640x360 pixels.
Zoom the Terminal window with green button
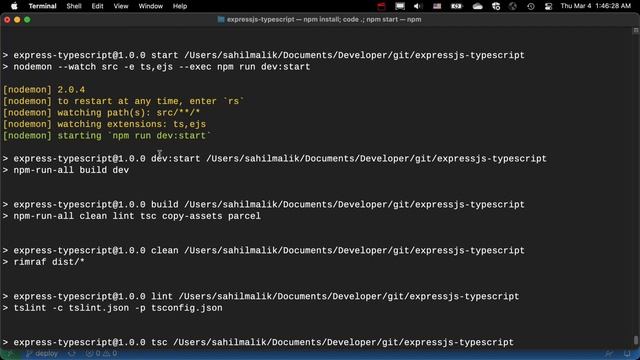point(27,20)
